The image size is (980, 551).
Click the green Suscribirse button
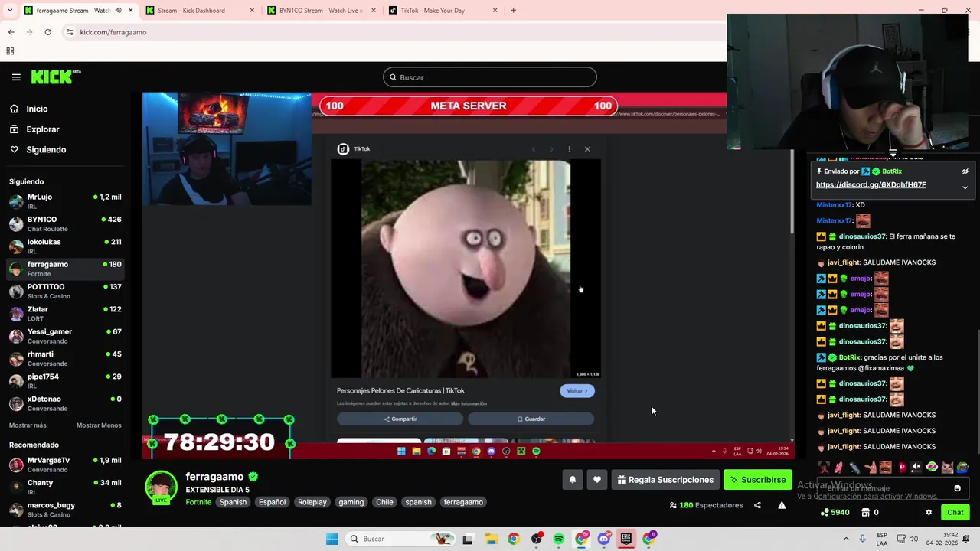758,480
